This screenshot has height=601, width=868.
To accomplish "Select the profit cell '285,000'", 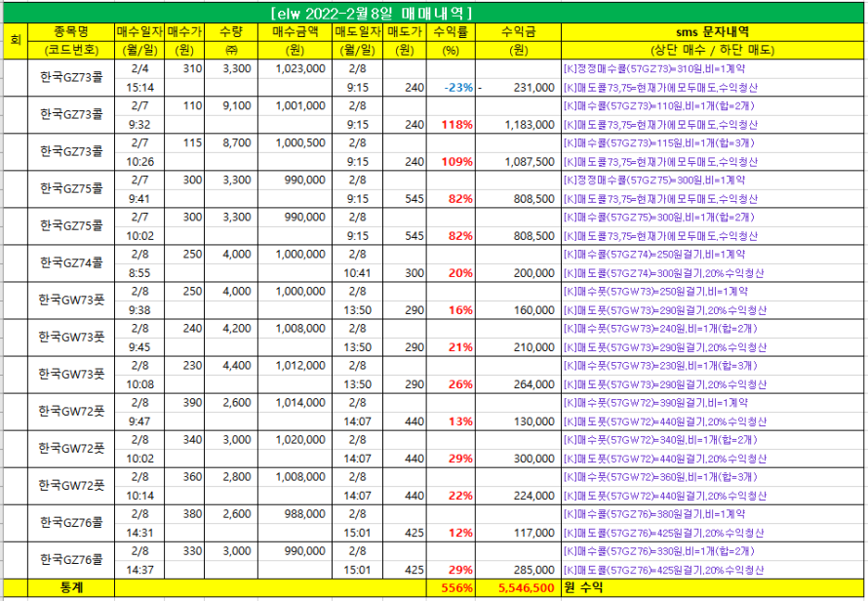I will (x=518, y=570).
